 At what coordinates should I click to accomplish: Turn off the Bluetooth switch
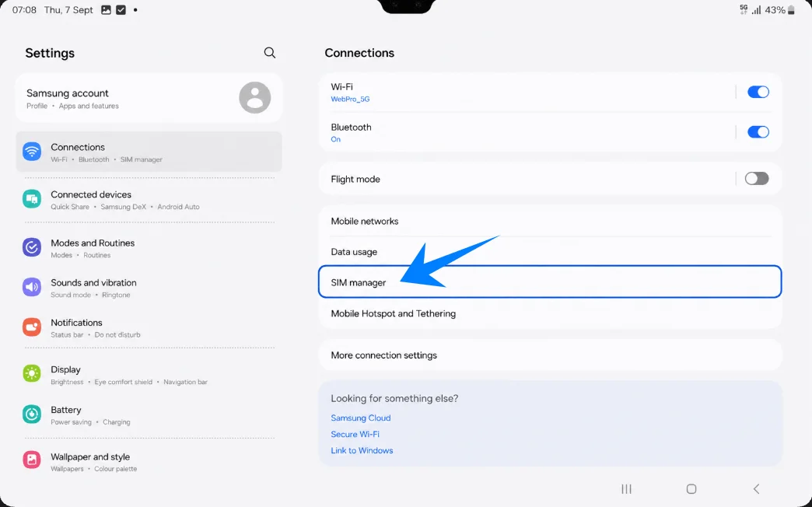tap(758, 132)
